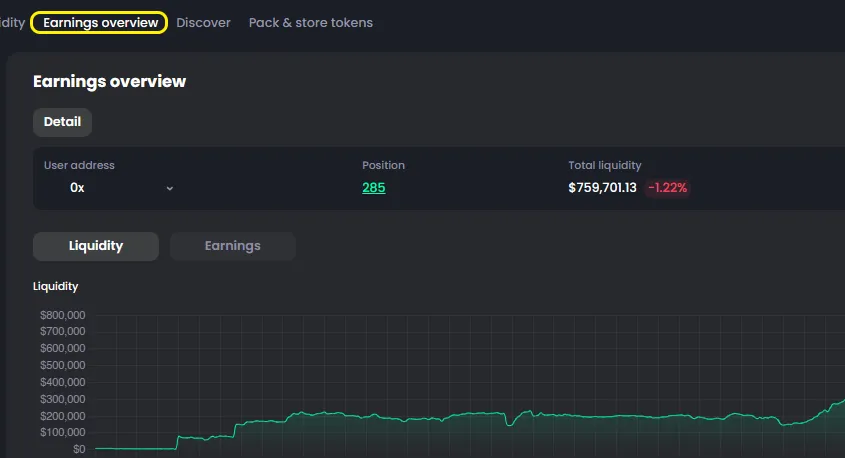Image resolution: width=845 pixels, height=458 pixels.
Task: Expand the User address dropdown chevron
Action: (x=170, y=188)
